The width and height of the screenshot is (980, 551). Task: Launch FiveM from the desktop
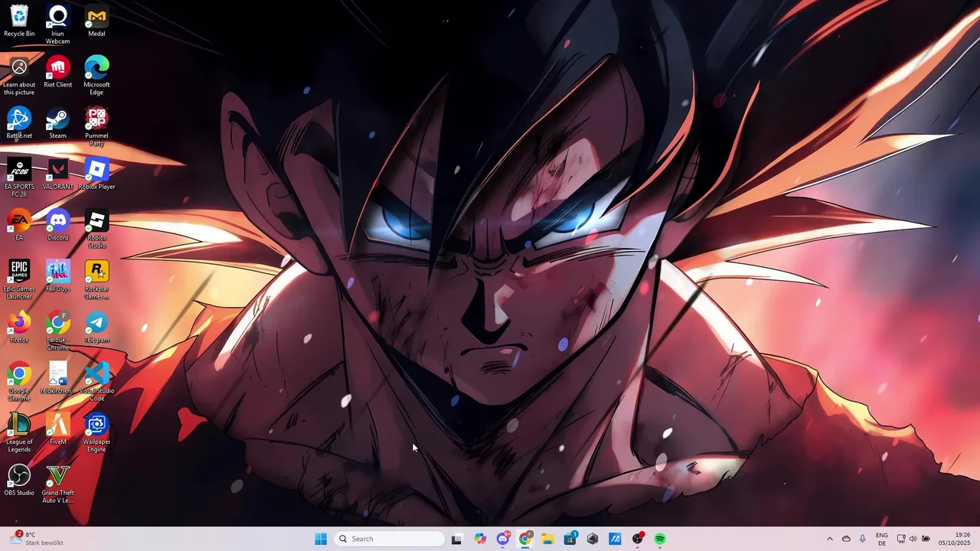[x=57, y=429]
